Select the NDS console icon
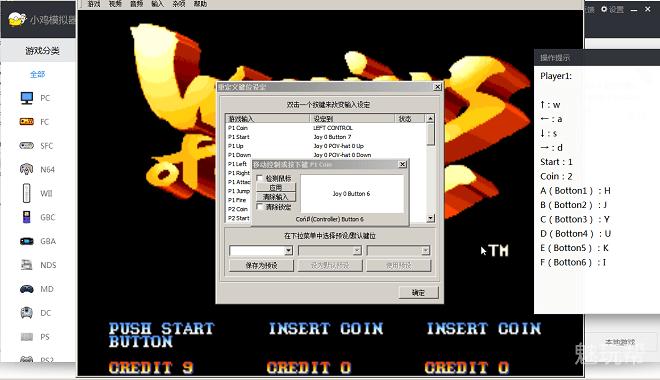This screenshot has width=660, height=380. tap(27, 265)
